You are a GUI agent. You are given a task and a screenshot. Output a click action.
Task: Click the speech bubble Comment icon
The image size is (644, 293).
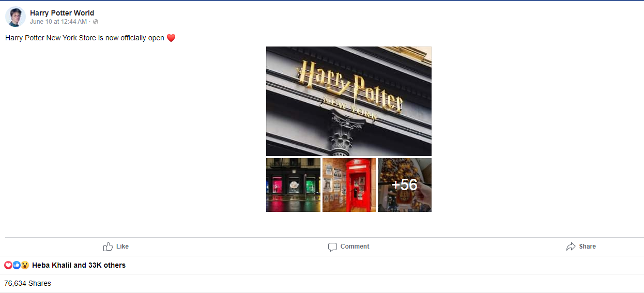(x=332, y=247)
